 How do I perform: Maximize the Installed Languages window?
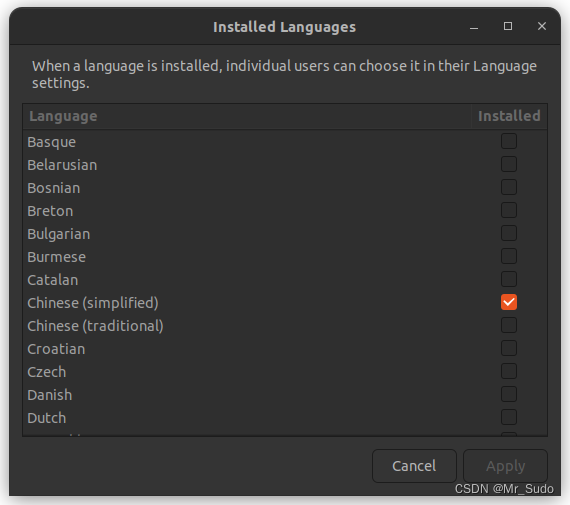[x=508, y=26]
